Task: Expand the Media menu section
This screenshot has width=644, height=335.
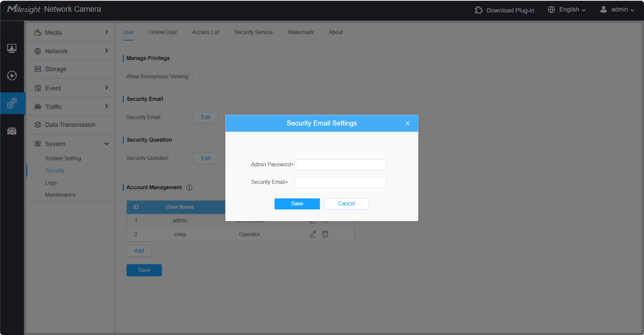Action: [71, 32]
